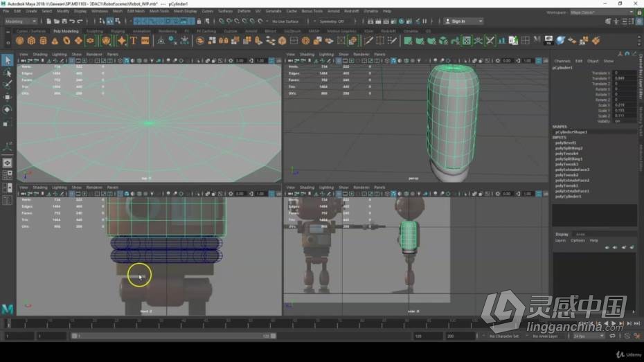Open the No Character Set dropdown
The width and height of the screenshot is (644, 362).
[x=504, y=336]
